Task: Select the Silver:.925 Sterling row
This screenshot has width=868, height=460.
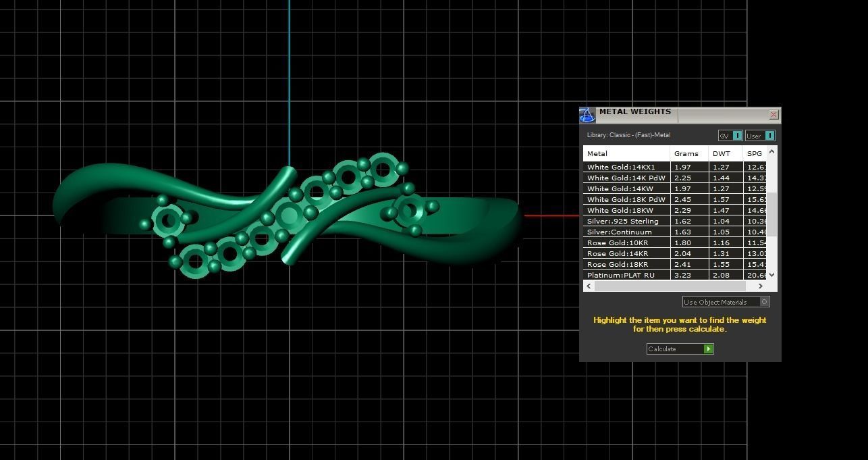Action: pos(675,221)
